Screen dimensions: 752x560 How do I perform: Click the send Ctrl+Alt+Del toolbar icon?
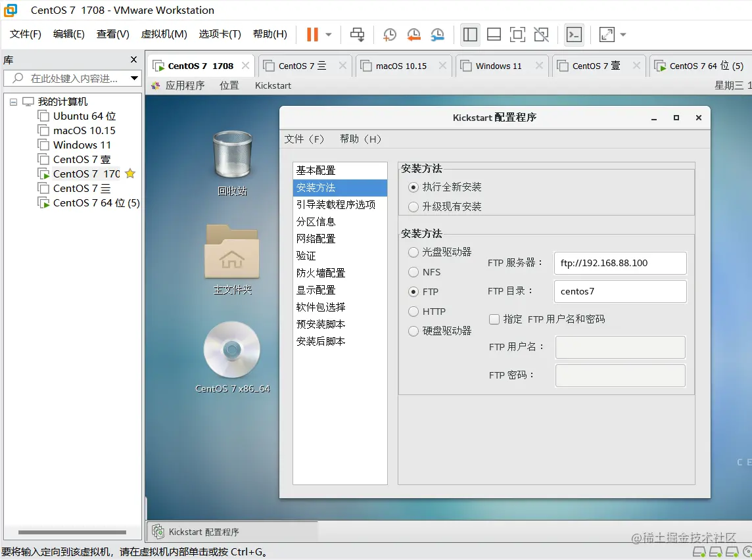(x=358, y=35)
